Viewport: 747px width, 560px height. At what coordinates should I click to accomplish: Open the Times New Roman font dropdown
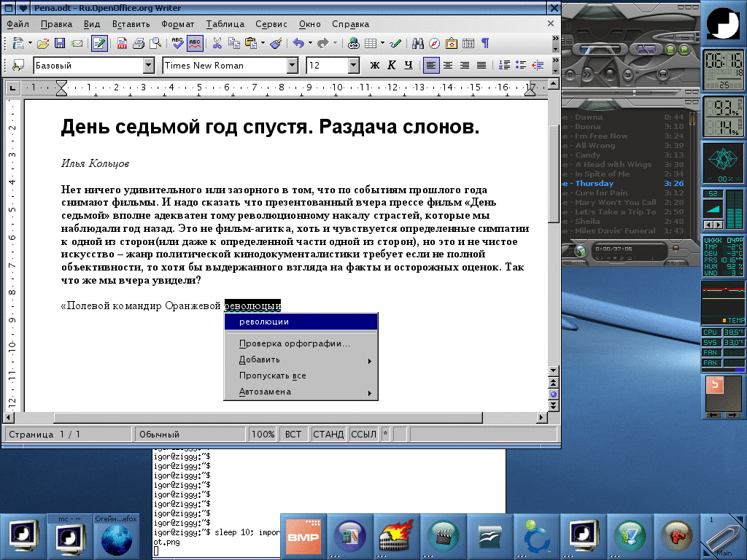[293, 65]
